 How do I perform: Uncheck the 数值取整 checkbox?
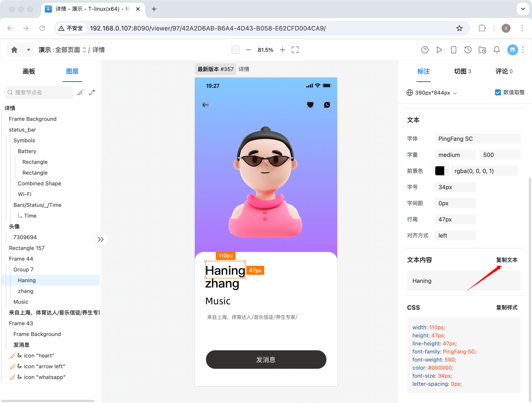[x=498, y=92]
